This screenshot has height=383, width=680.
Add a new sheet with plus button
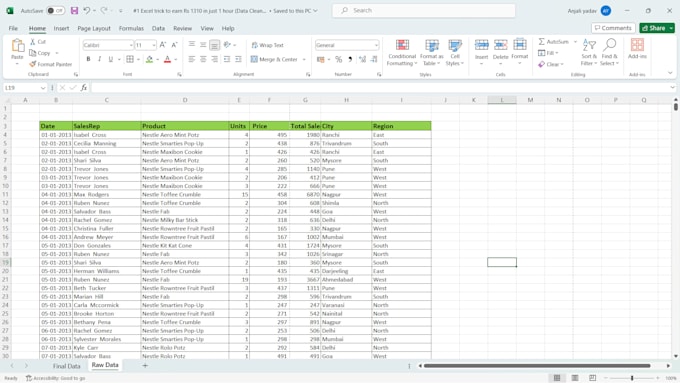click(x=145, y=366)
